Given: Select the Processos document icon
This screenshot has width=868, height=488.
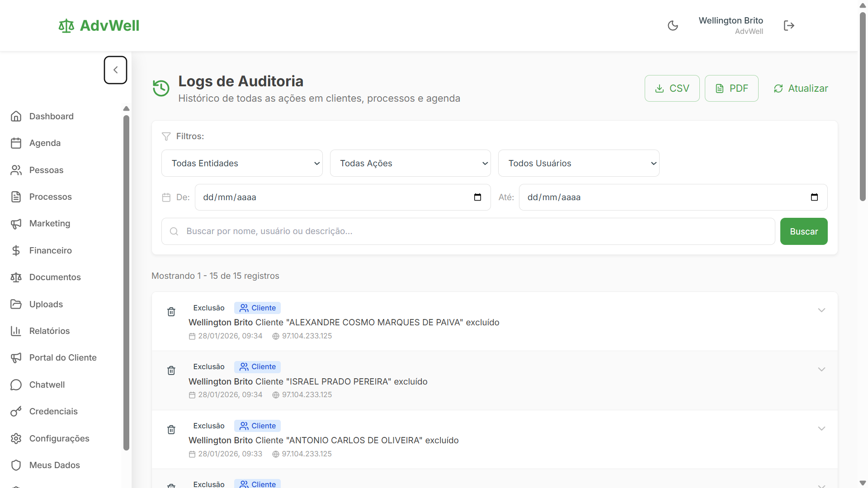Looking at the screenshot, I should pyautogui.click(x=16, y=197).
